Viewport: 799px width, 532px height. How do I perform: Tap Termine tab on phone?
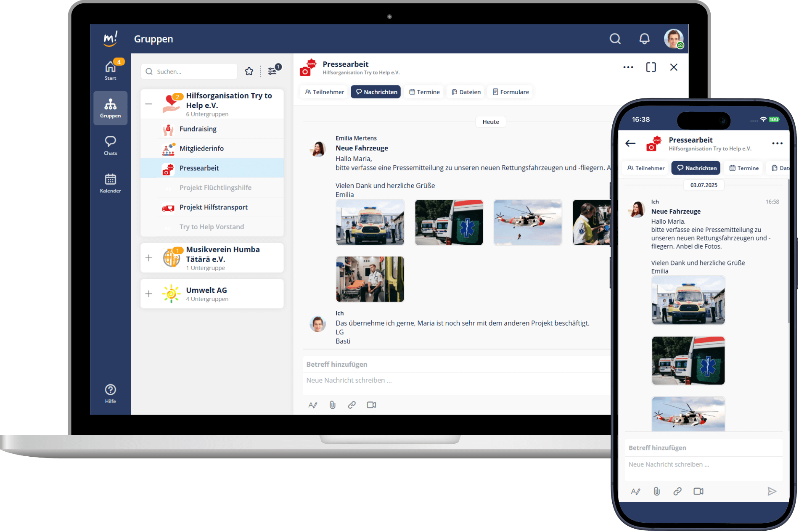click(x=743, y=168)
